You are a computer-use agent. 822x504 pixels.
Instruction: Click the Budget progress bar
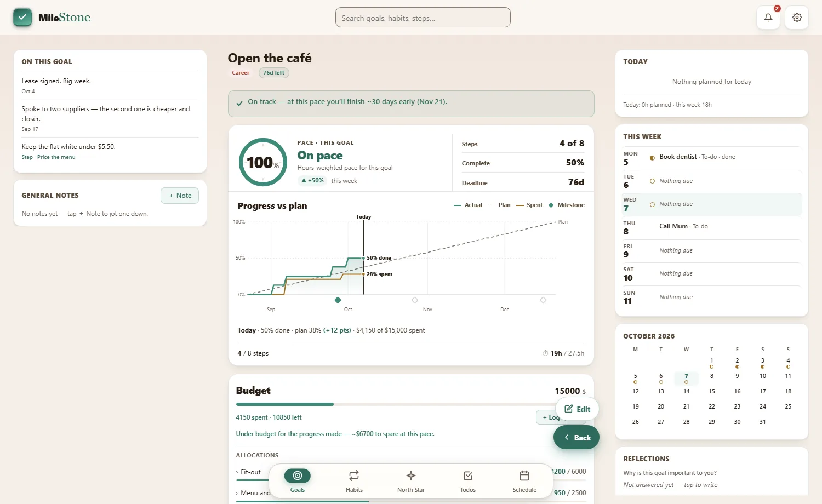click(411, 404)
